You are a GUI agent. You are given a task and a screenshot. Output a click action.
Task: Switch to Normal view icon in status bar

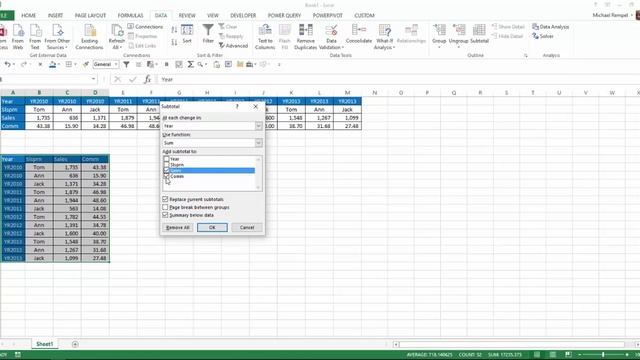(x=537, y=355)
